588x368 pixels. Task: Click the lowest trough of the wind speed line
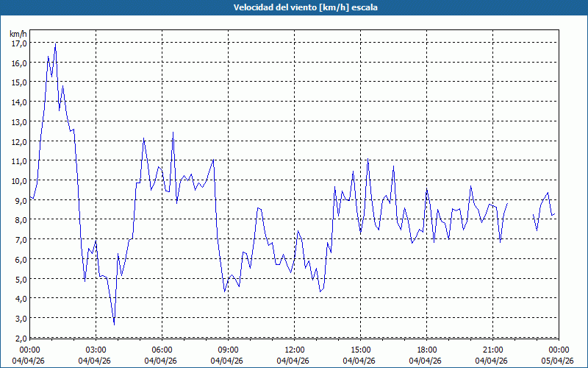coord(114,324)
